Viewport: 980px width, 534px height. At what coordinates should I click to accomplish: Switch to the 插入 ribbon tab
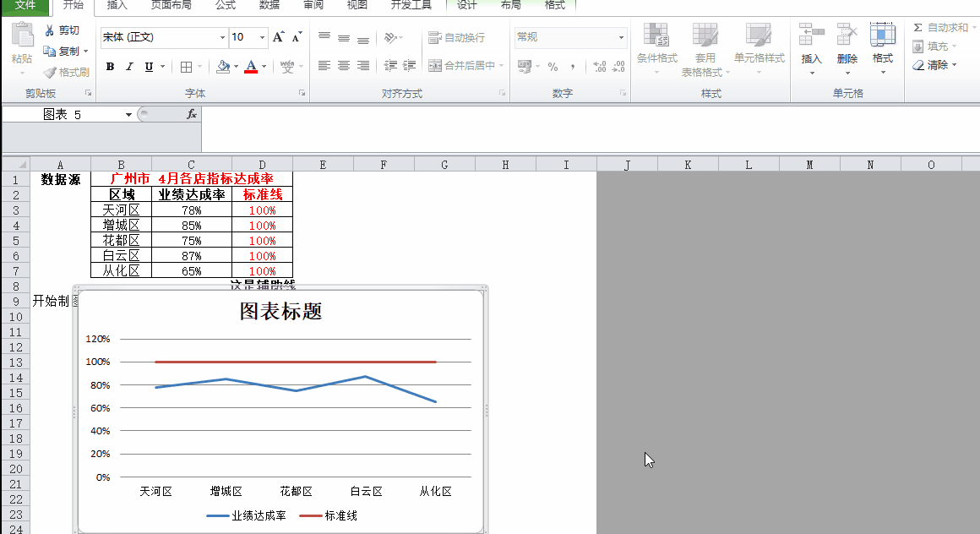coord(117,5)
